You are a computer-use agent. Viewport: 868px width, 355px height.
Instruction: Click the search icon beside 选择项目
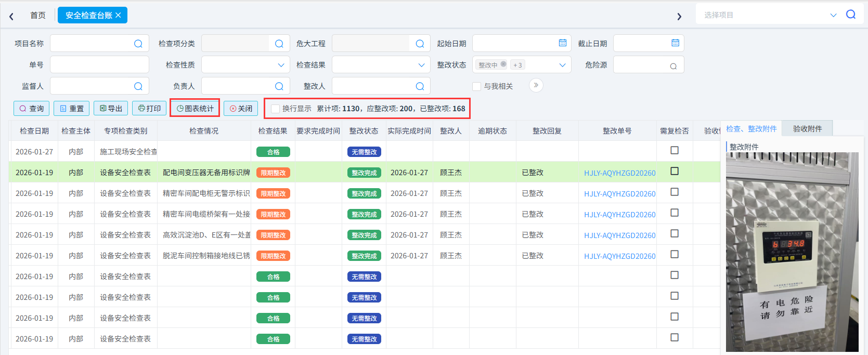point(851,15)
